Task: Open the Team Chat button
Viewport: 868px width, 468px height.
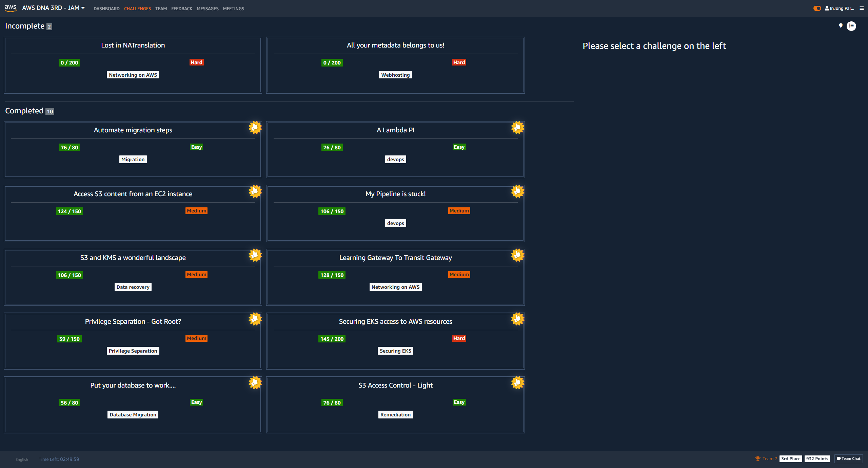Action: [x=849, y=458]
